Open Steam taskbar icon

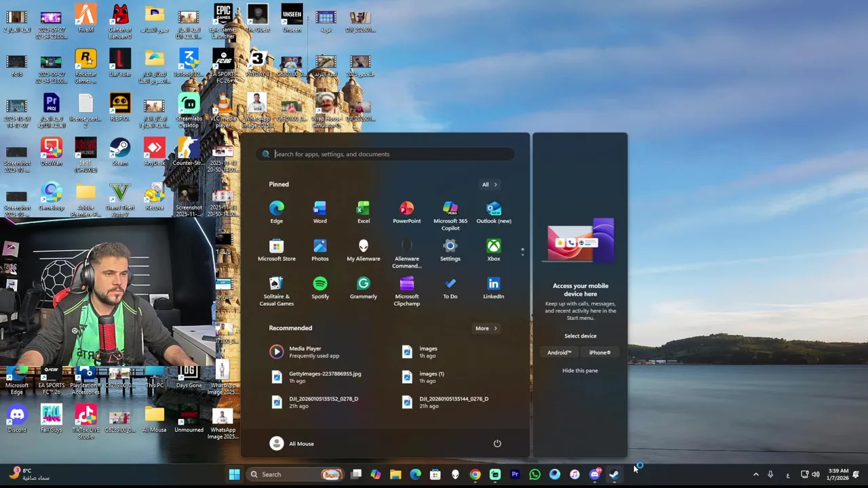[x=614, y=474]
